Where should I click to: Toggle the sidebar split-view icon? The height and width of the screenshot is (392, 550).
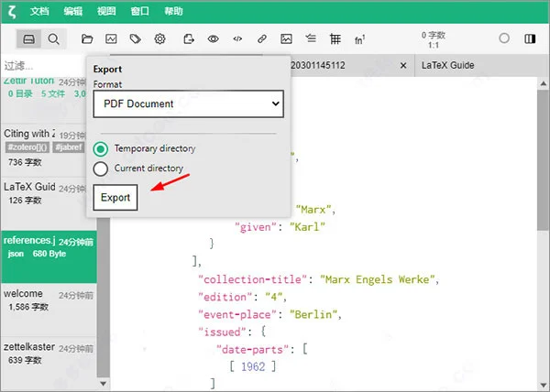[530, 38]
